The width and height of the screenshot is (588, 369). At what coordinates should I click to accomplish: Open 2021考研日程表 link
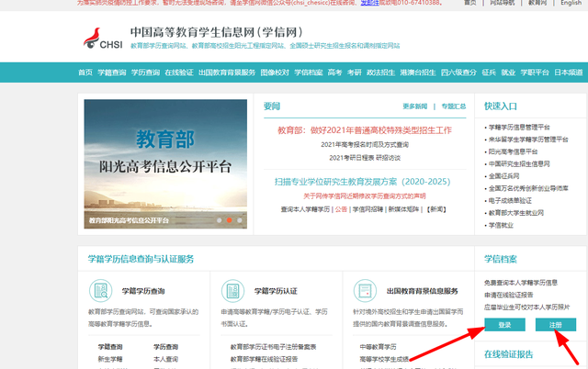pos(352,158)
